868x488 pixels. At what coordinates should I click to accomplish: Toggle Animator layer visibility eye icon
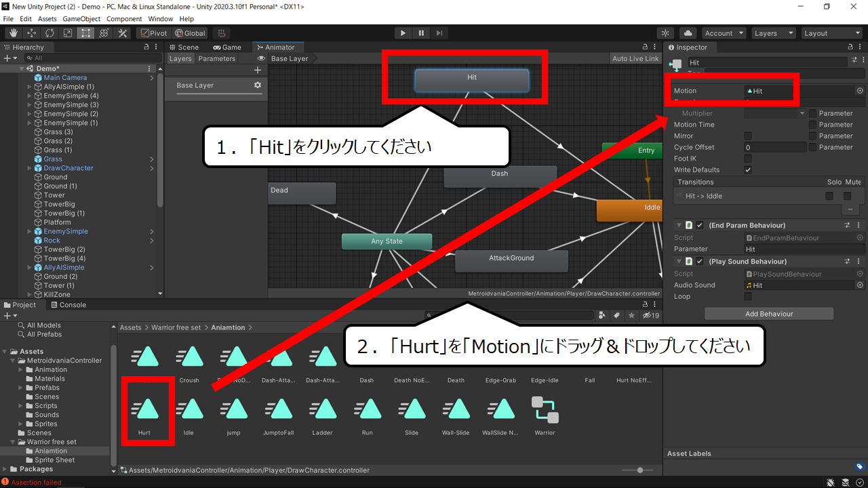[261, 59]
